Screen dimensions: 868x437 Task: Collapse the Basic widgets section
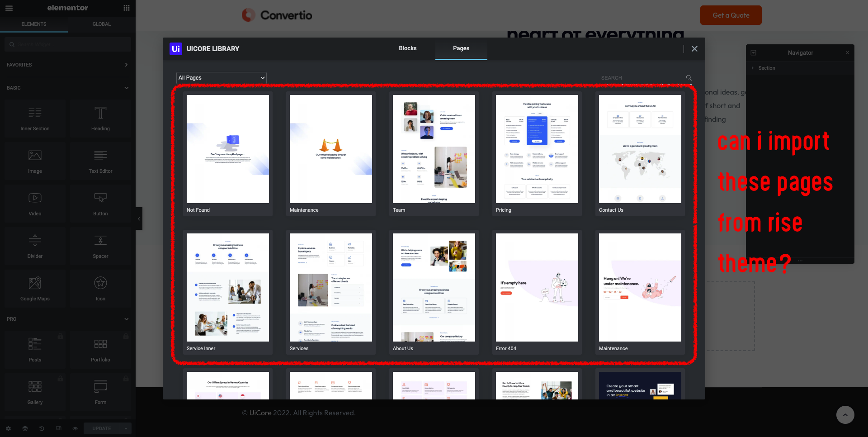tap(68, 88)
